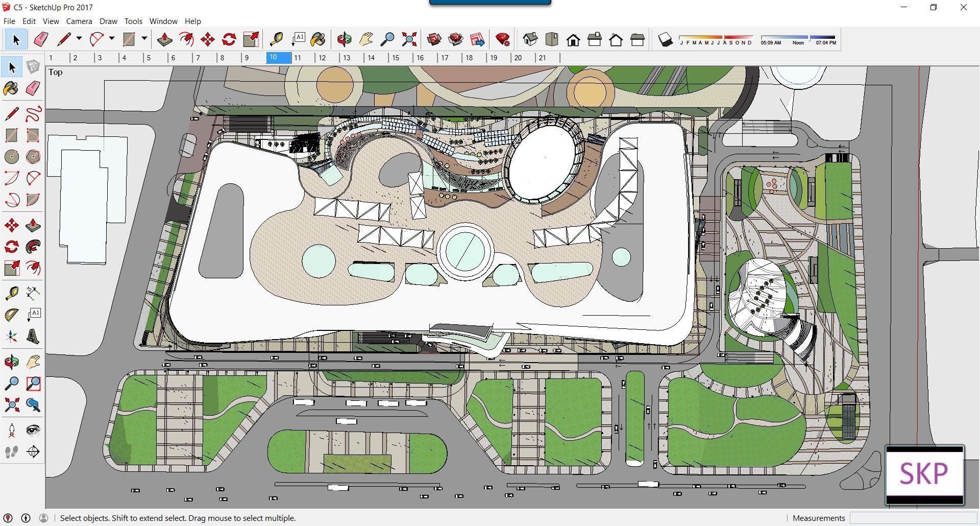Select the Make Component tool

click(x=33, y=67)
